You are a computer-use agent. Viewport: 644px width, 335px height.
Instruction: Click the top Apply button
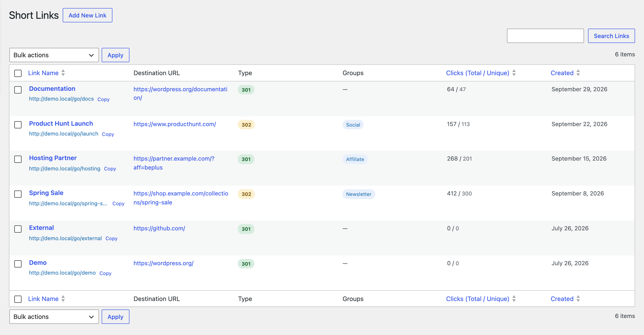coord(115,55)
